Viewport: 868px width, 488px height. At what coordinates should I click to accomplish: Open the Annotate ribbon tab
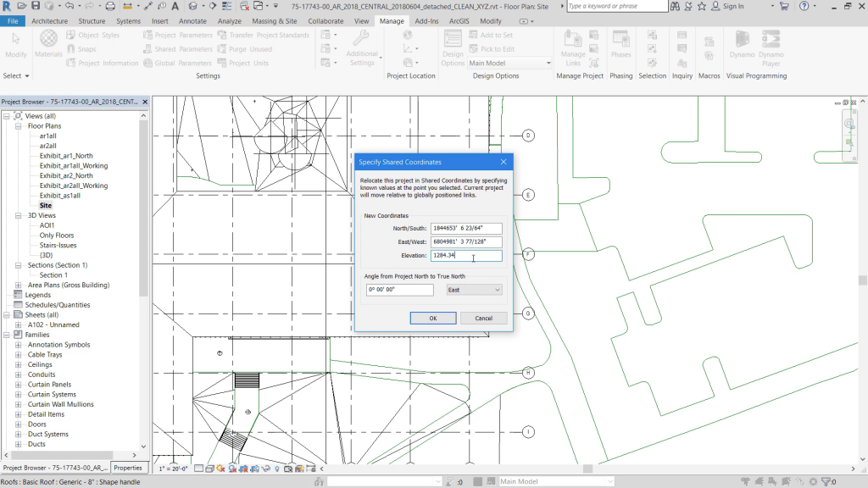(192, 21)
